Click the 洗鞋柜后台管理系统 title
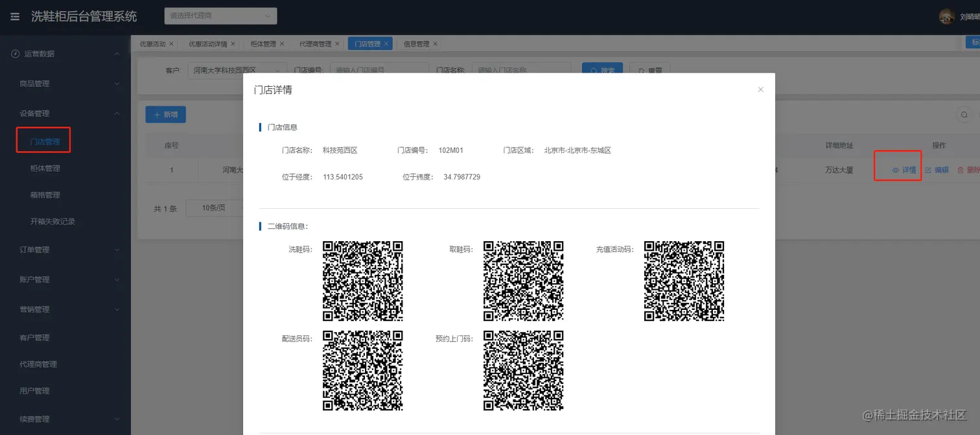This screenshot has height=435, width=980. coord(84,16)
